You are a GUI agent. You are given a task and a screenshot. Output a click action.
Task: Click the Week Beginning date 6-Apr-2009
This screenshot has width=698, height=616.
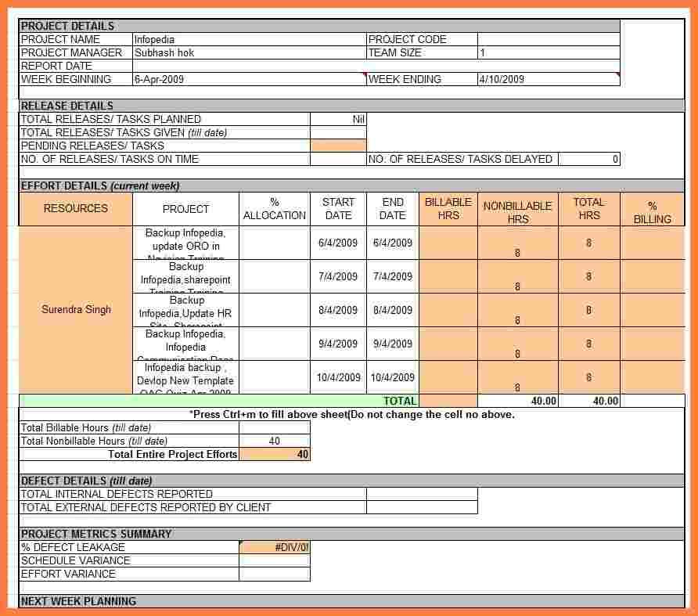click(x=248, y=79)
